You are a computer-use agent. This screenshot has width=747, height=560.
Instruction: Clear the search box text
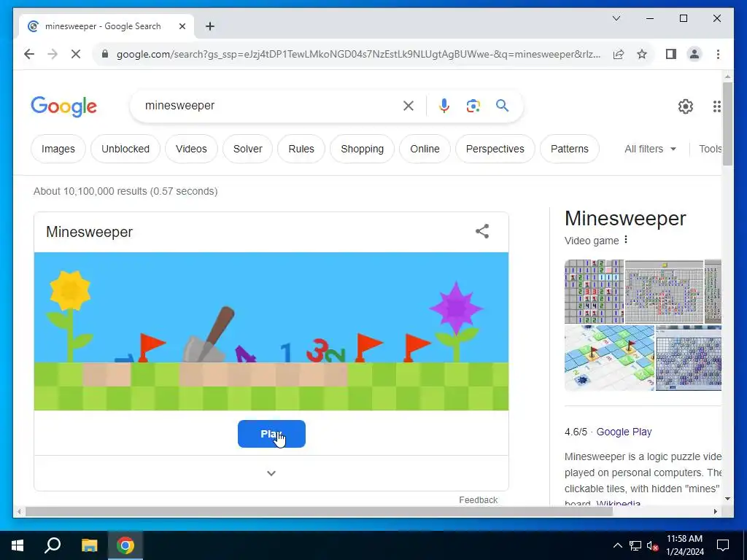(x=409, y=106)
